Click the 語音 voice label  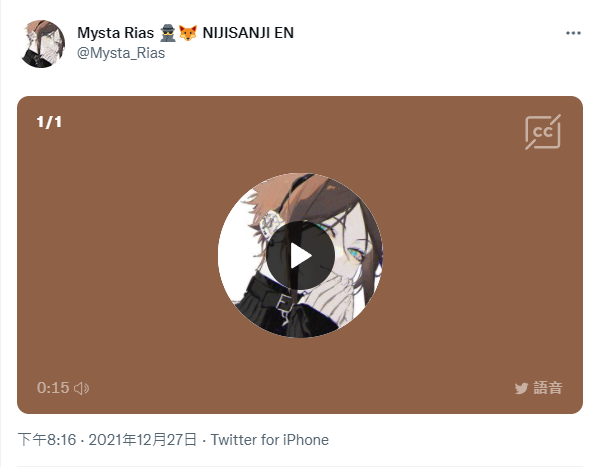tap(548, 388)
